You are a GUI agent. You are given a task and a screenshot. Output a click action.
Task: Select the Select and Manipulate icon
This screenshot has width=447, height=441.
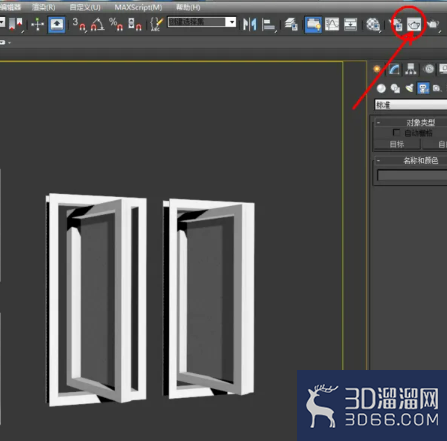point(38,24)
